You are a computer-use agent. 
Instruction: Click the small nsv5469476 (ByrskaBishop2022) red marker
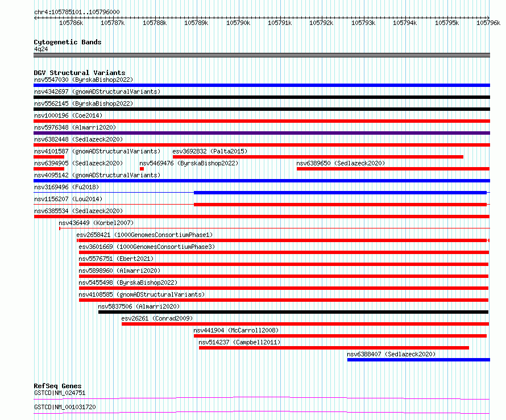tap(142, 169)
